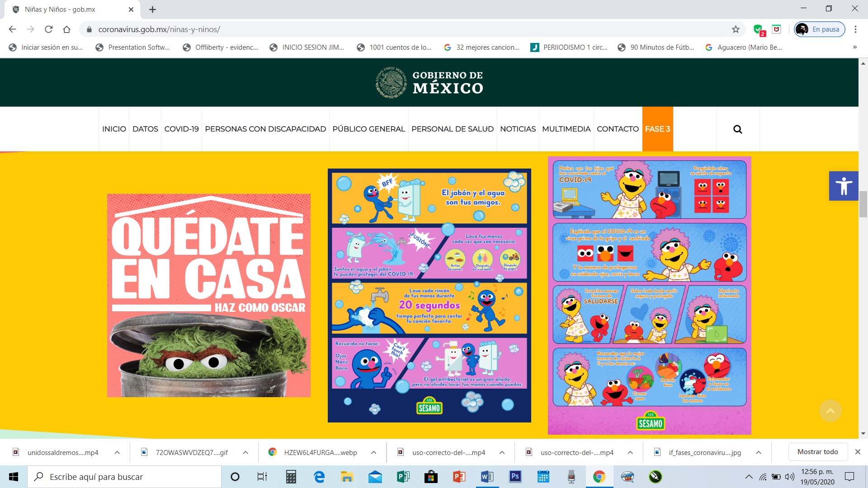Open the Sésamo handwashing infographic
Viewport: 868px width, 488px height.
(429, 296)
